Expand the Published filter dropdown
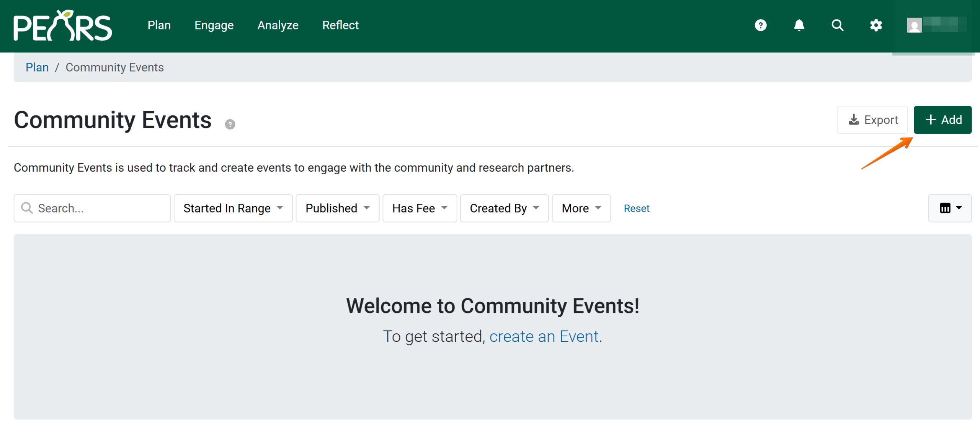Screen dimensions: 980x434 pos(337,208)
